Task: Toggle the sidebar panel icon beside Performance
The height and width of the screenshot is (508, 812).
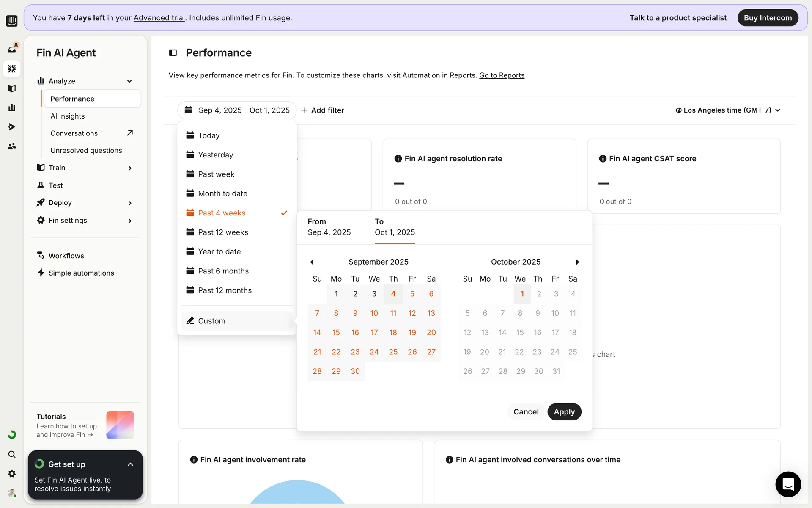Action: pos(173,53)
